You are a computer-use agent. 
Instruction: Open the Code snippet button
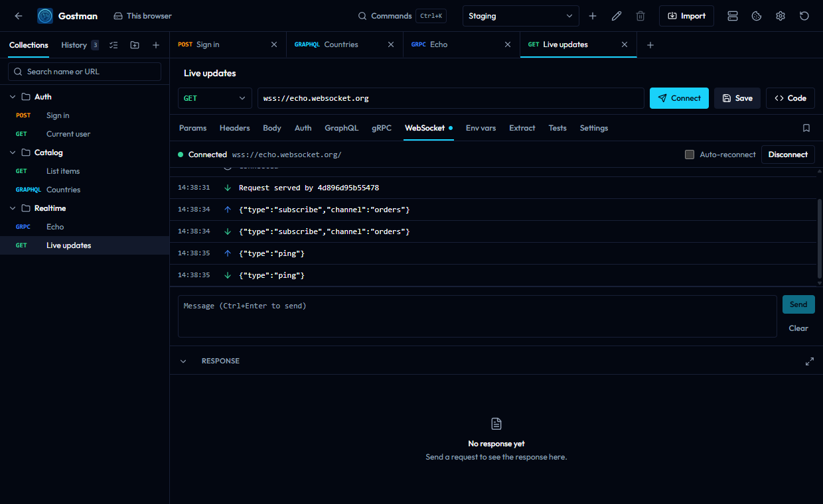click(x=790, y=98)
